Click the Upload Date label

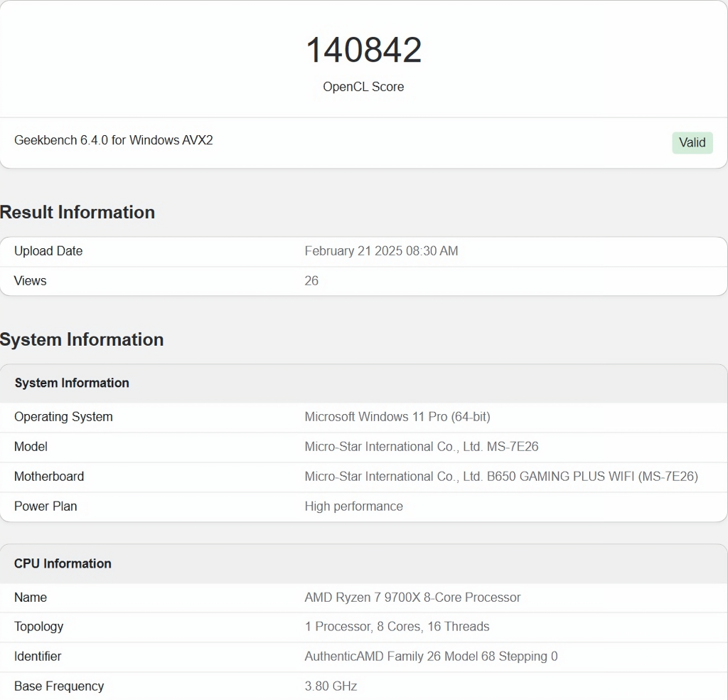tap(48, 251)
